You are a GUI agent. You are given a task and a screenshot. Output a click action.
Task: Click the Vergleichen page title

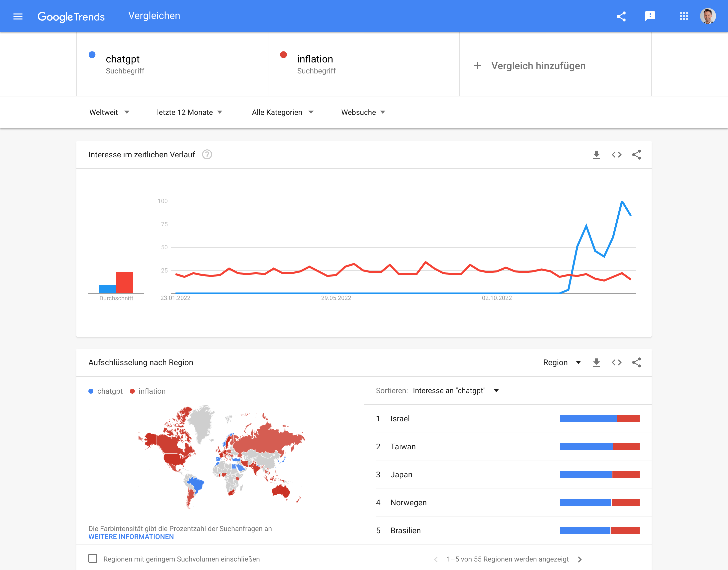coord(154,16)
